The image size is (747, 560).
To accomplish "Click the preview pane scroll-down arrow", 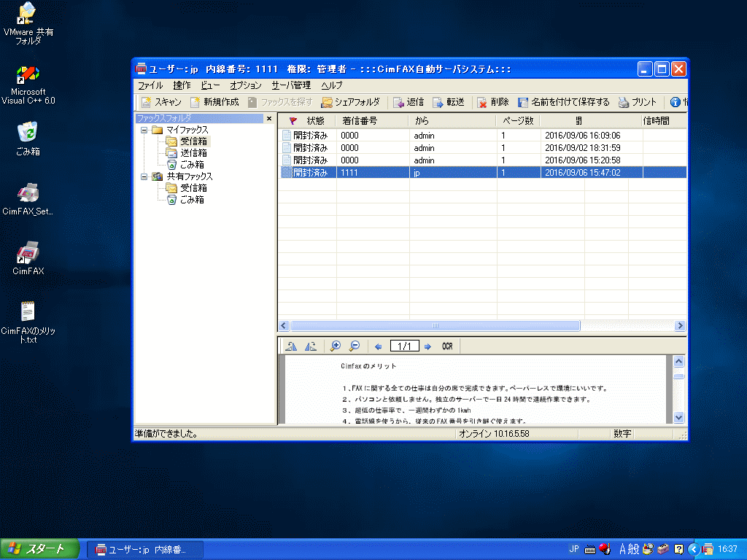I will point(679,417).
